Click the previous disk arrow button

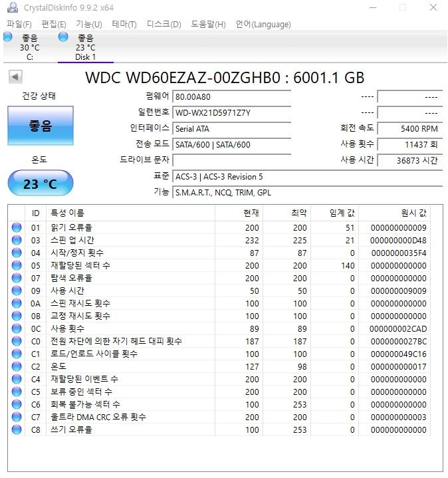click(15, 76)
